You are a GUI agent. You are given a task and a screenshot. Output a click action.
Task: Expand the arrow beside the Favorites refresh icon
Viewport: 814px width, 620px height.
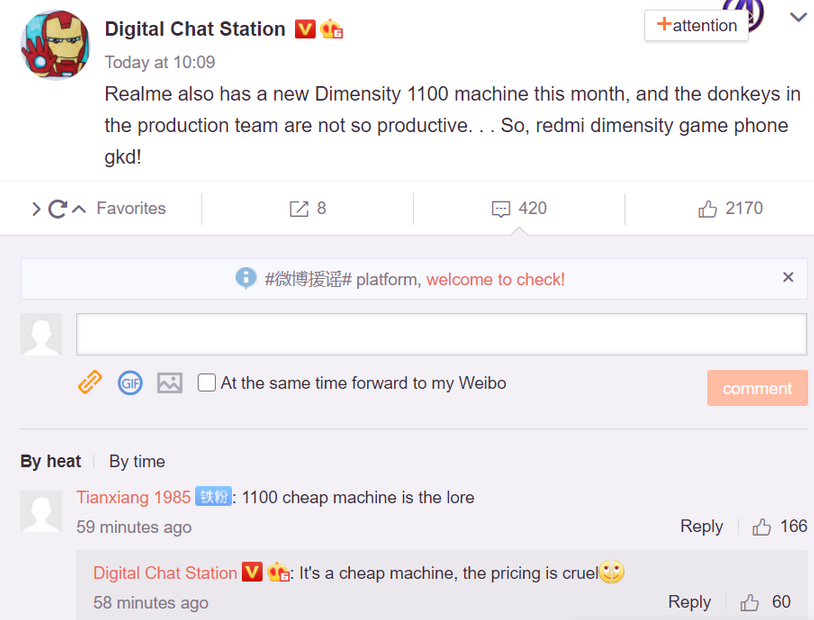click(x=36, y=209)
